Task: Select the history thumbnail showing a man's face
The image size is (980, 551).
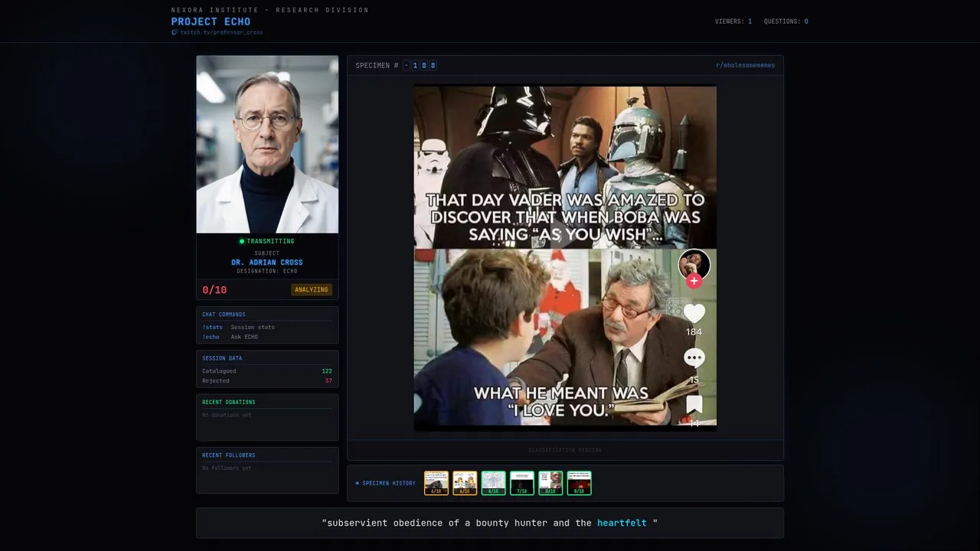Action: click(550, 483)
